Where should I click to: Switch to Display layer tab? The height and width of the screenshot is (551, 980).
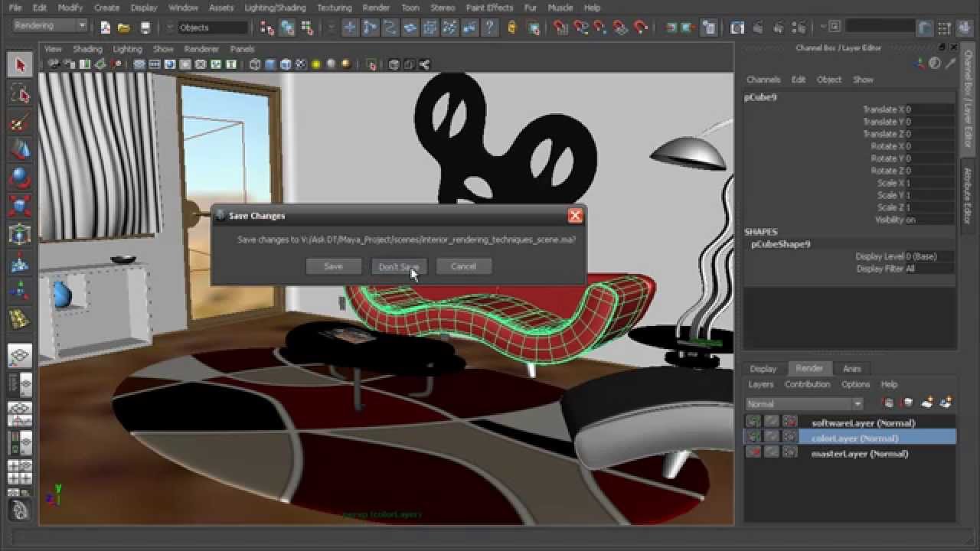(x=763, y=369)
